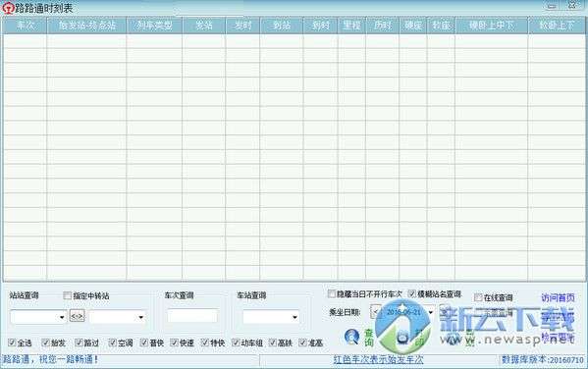Uncheck the 动车组 train type filter
The image size is (588, 369).
(236, 343)
